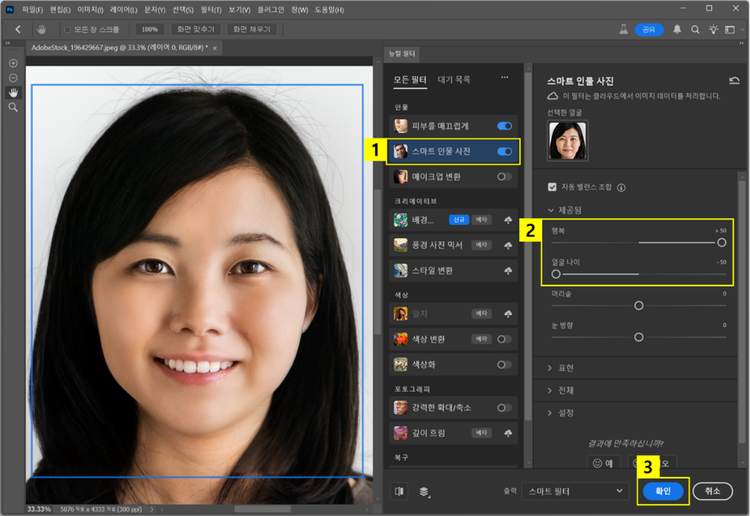Reset filter with the undo arrow icon

pyautogui.click(x=734, y=80)
